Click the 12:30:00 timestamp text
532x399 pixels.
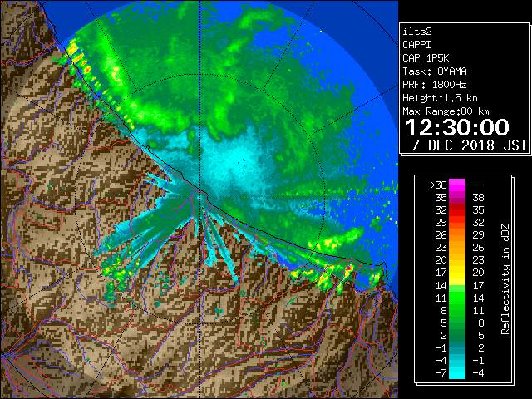457,127
